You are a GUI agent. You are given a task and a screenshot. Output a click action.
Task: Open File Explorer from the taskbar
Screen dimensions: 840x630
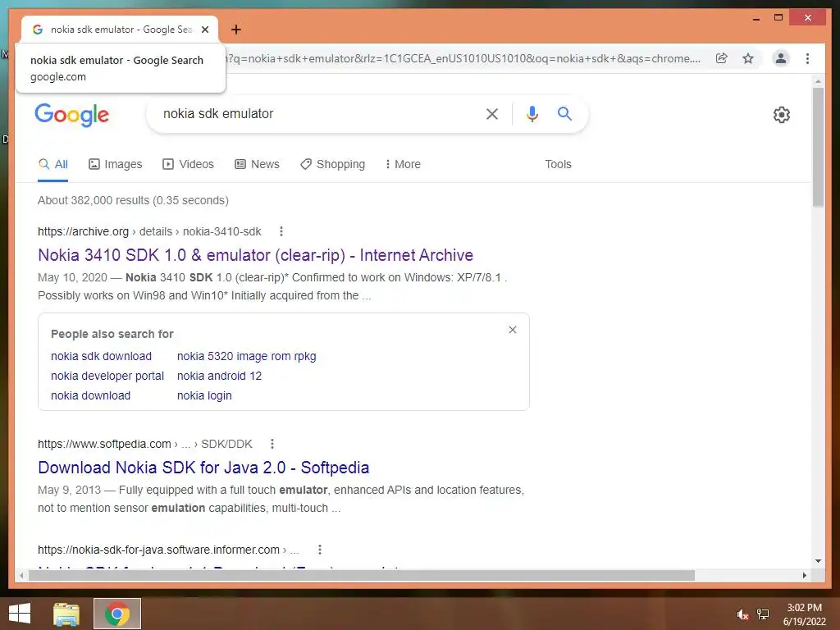[66, 614]
